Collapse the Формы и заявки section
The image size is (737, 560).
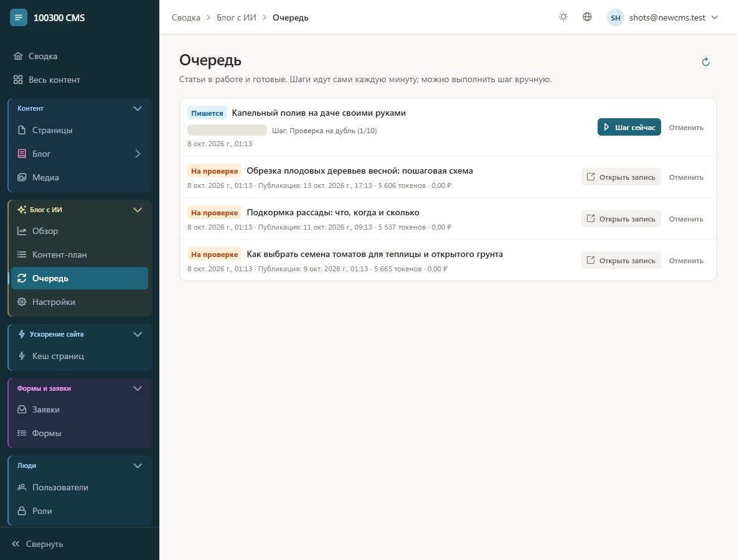point(137,388)
